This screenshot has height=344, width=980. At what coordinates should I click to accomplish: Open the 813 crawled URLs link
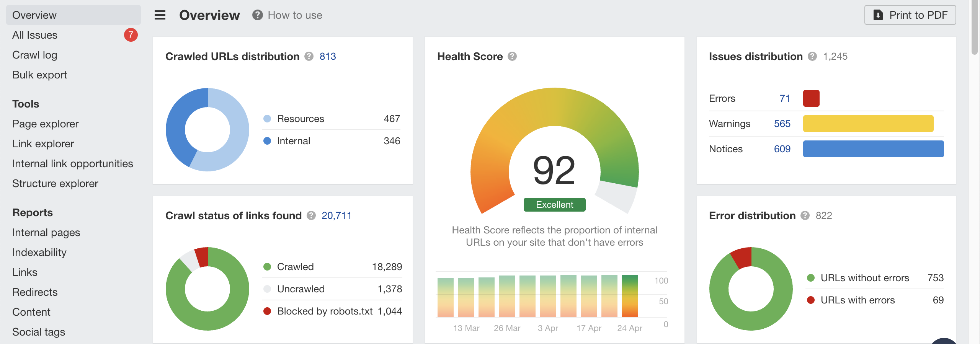(x=328, y=57)
